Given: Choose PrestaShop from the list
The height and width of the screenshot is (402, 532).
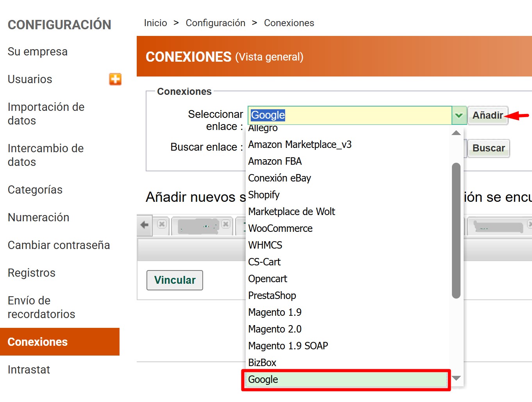Looking at the screenshot, I should 272,295.
